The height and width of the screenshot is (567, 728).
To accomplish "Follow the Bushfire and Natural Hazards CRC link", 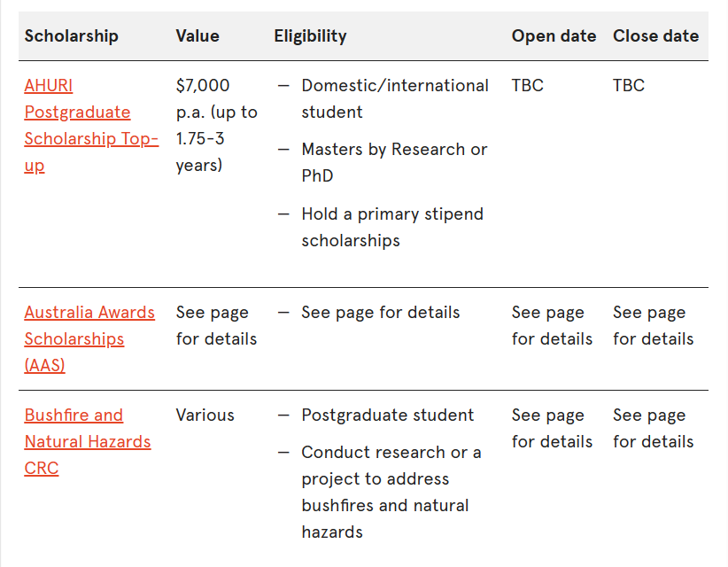I will pos(87,441).
